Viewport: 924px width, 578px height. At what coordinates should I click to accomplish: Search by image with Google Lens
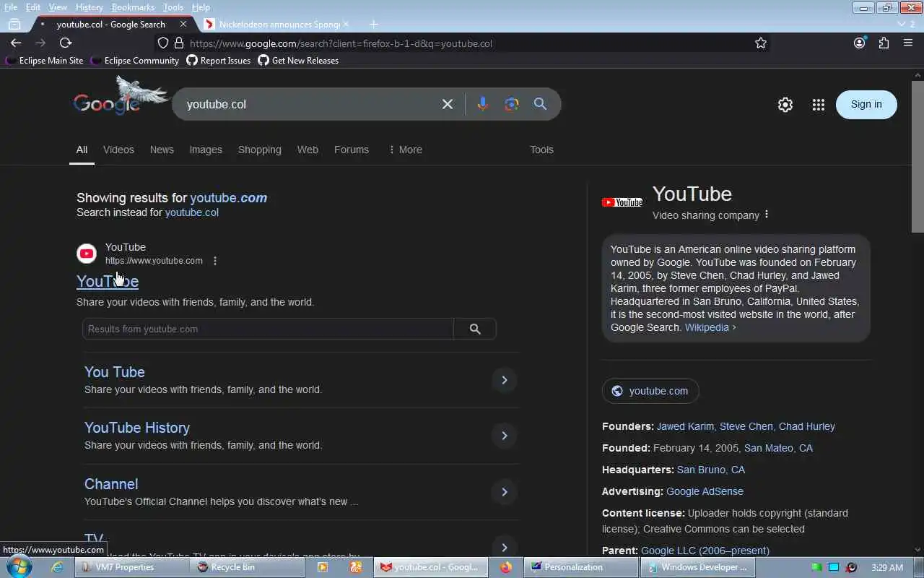pos(512,104)
